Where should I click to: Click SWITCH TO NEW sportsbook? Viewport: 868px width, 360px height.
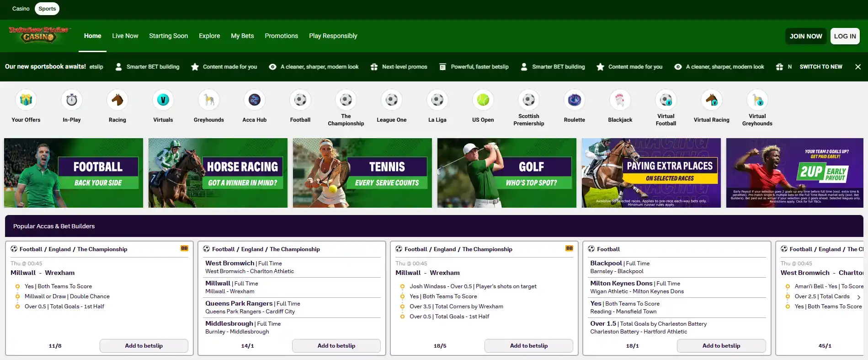coord(821,67)
